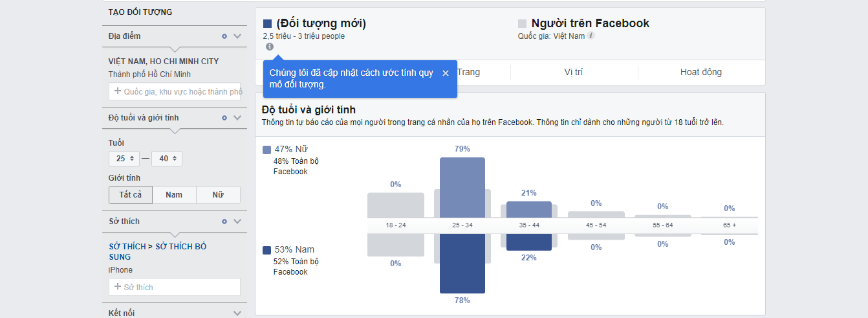
Task: Switch to the Vị trí tab
Action: click(574, 72)
